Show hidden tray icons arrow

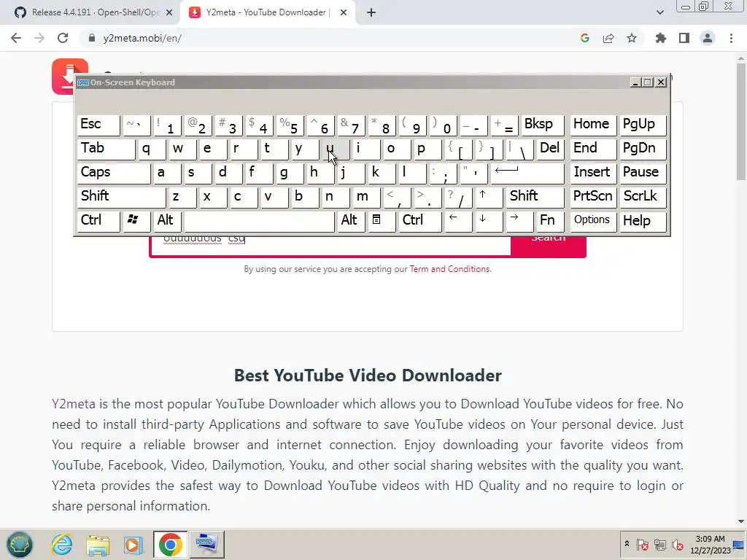[627, 544]
